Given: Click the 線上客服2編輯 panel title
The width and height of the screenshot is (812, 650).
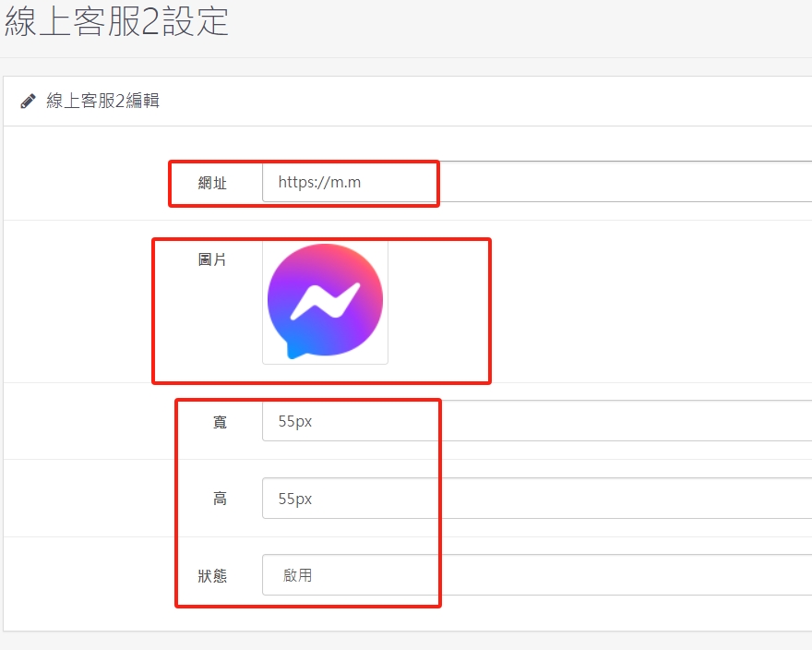Looking at the screenshot, I should tap(102, 101).
